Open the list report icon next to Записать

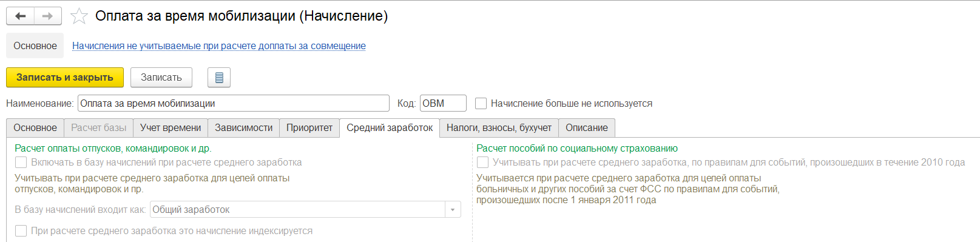[219, 78]
